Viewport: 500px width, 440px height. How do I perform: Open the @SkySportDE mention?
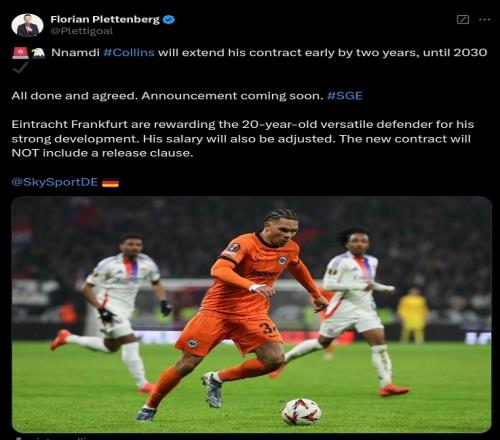tap(55, 182)
